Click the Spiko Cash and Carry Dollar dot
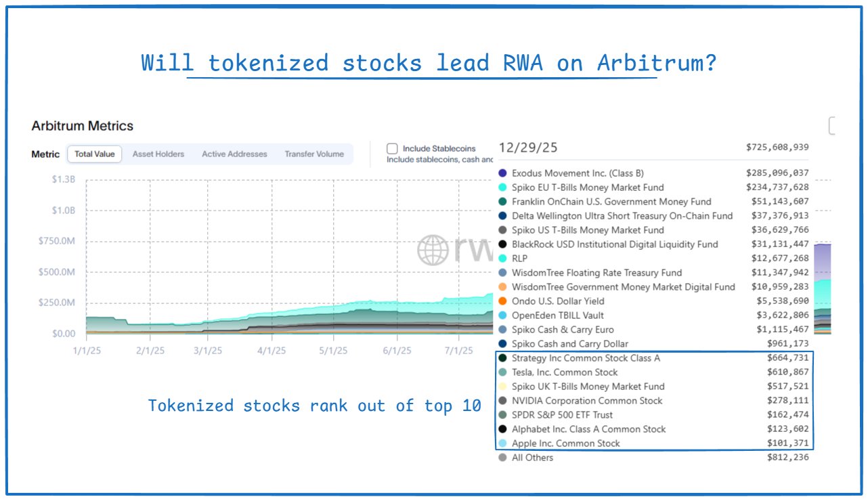The height and width of the screenshot is (501, 868). (x=502, y=344)
